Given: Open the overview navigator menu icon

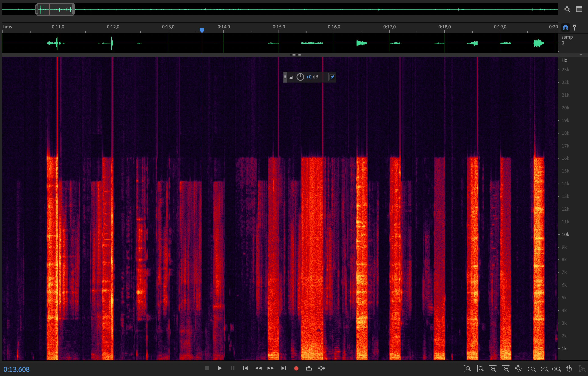Looking at the screenshot, I should pyautogui.click(x=579, y=9).
